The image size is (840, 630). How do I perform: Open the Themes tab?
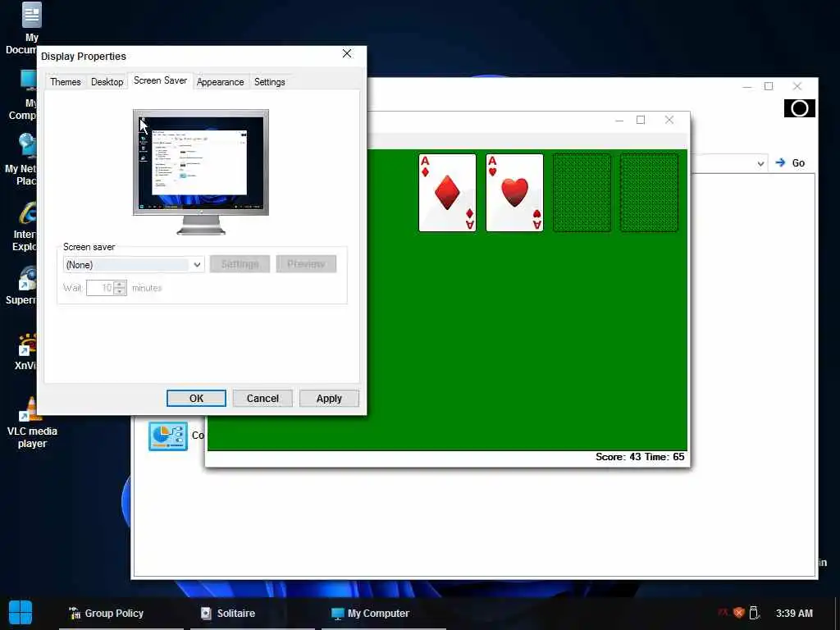click(66, 82)
